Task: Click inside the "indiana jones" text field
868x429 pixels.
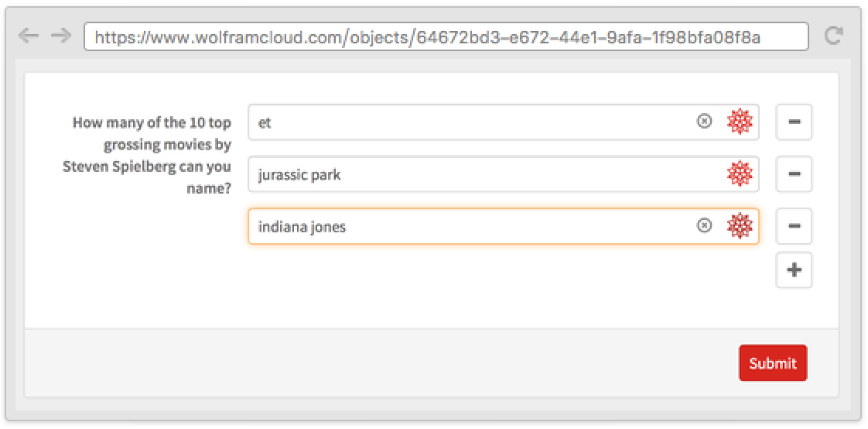Action: pyautogui.click(x=464, y=227)
